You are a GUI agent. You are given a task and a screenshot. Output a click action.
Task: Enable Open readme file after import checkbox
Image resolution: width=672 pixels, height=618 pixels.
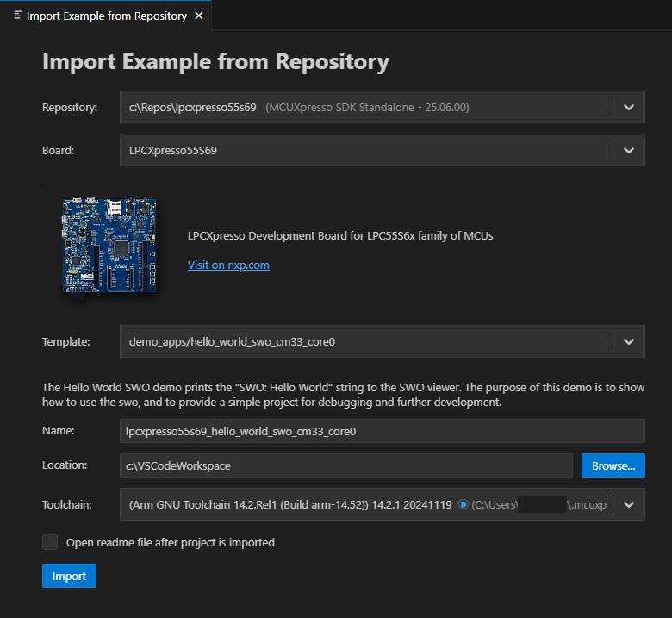[50, 542]
